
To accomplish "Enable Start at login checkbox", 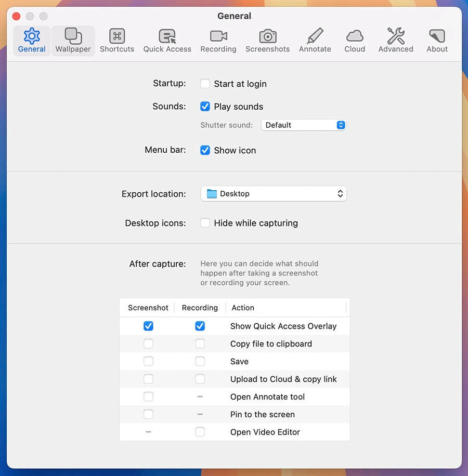I will [x=205, y=84].
